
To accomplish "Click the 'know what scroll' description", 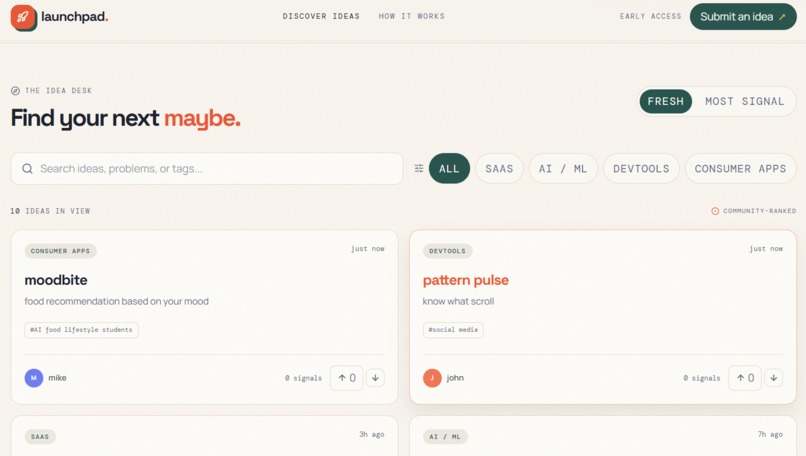I will pos(459,301).
